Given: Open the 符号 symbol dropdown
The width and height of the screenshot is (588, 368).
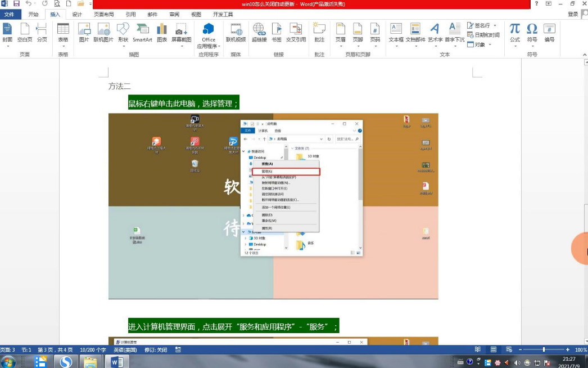Looking at the screenshot, I should click(x=532, y=34).
